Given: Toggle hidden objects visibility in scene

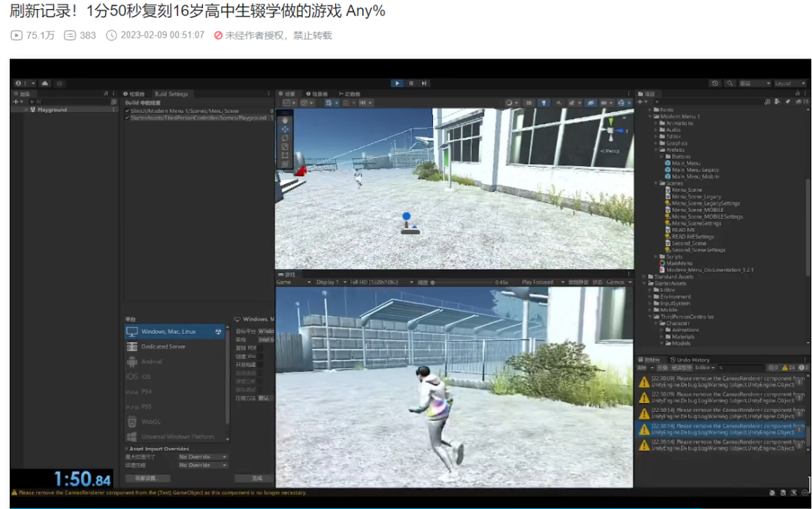Looking at the screenshot, I should [x=591, y=103].
